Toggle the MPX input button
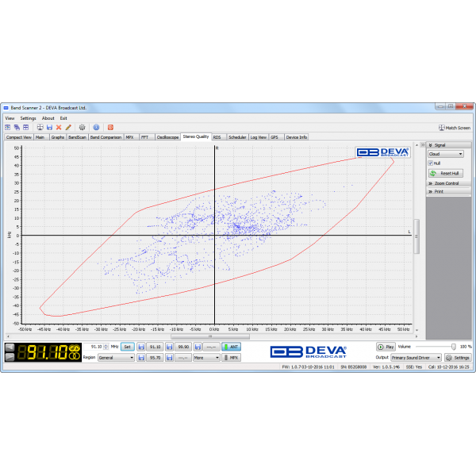 [x=231, y=358]
